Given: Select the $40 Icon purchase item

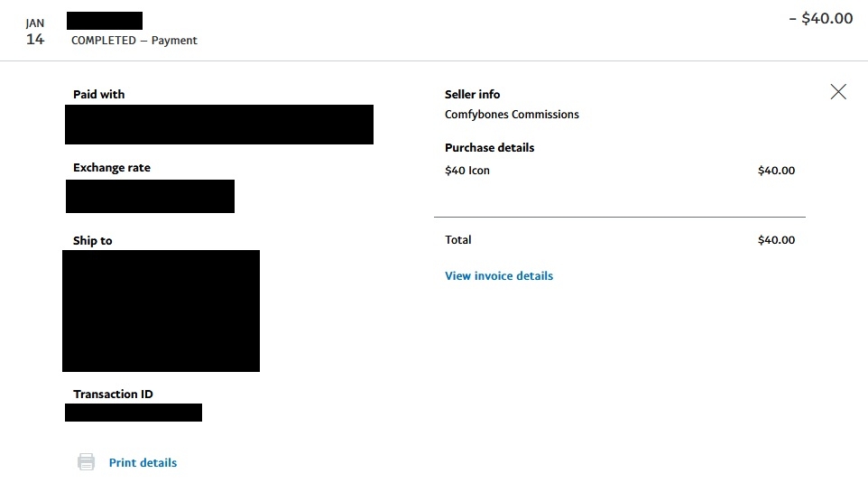Looking at the screenshot, I should coord(467,171).
